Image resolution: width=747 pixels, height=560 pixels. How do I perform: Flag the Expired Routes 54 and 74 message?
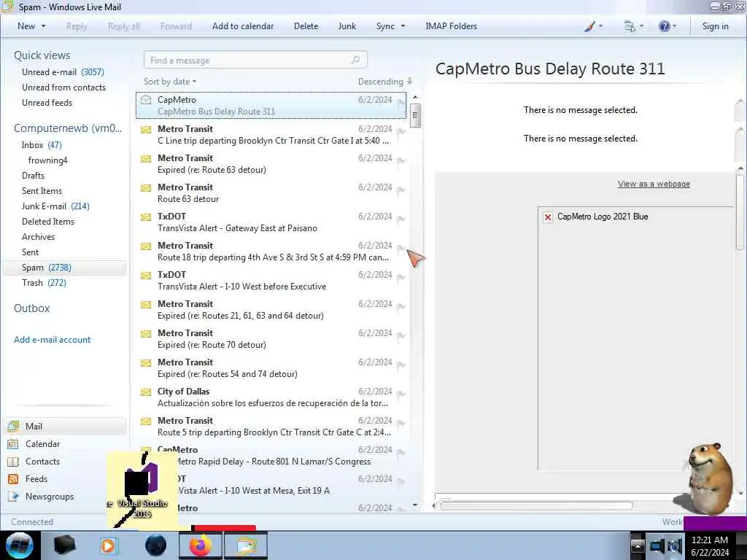401,365
